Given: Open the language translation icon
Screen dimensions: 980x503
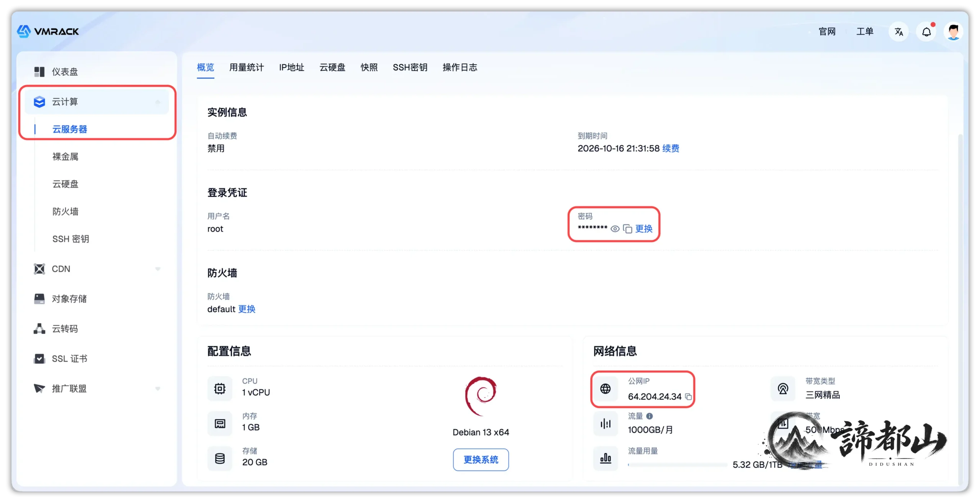Looking at the screenshot, I should click(x=898, y=32).
